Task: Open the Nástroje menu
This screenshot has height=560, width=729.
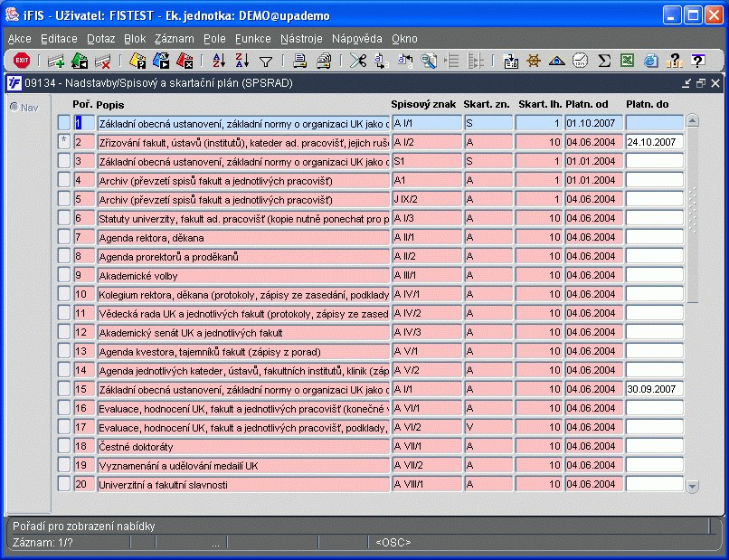Action: pos(301,39)
